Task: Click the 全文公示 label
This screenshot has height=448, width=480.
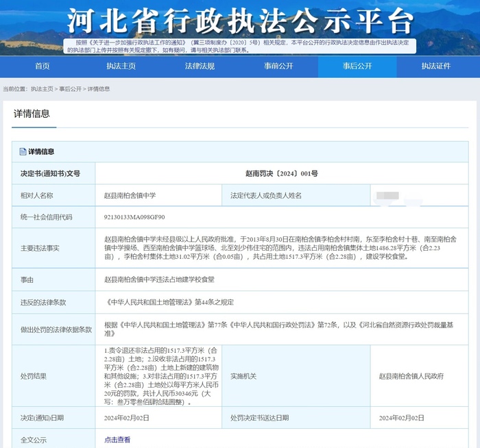Action: point(34,440)
